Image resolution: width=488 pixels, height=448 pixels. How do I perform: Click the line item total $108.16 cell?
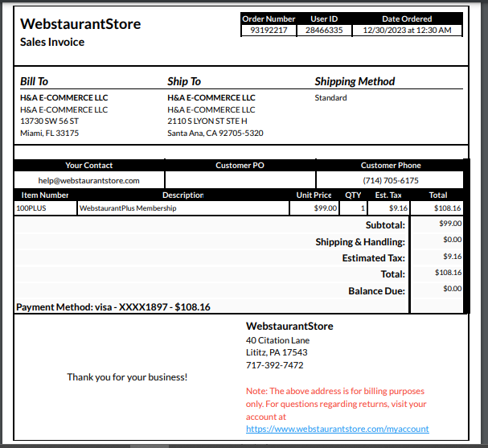click(437, 208)
